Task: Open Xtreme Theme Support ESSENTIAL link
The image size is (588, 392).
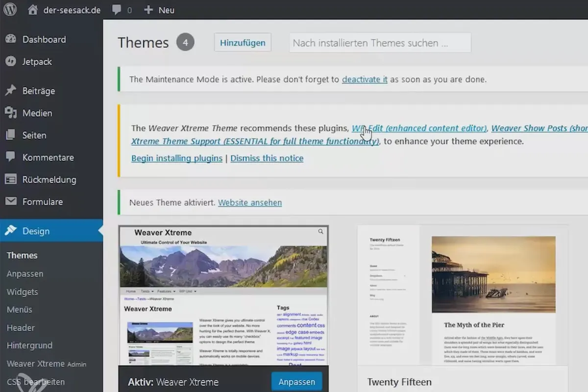Action: [255, 141]
